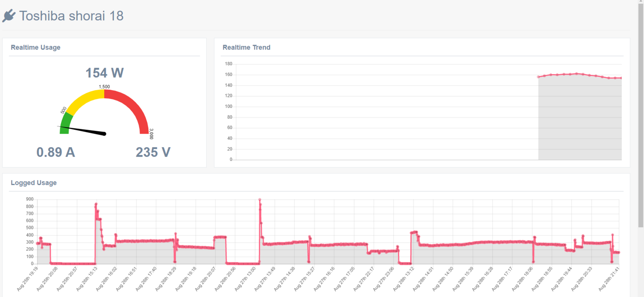Click the last data point of Realtime Trend line
This screenshot has width=644, height=297.
[x=621, y=78]
